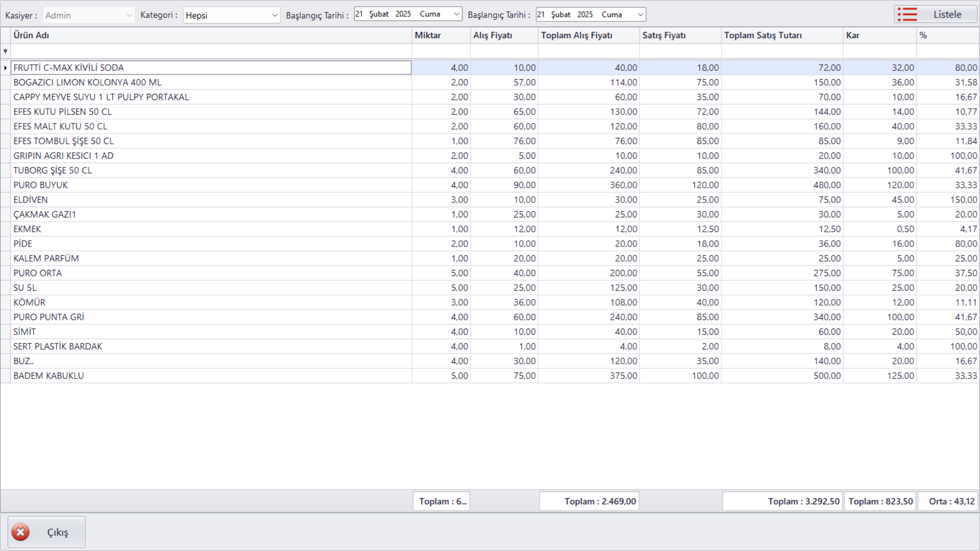Click the Toplam : 6... quantity summary
This screenshot has width=980, height=551.
point(442,501)
